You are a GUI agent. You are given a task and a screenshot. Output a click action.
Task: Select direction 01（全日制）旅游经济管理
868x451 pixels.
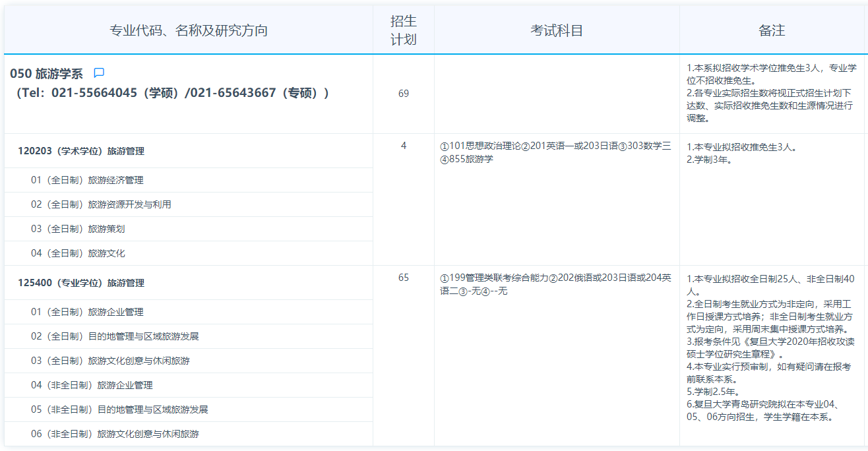(87, 180)
